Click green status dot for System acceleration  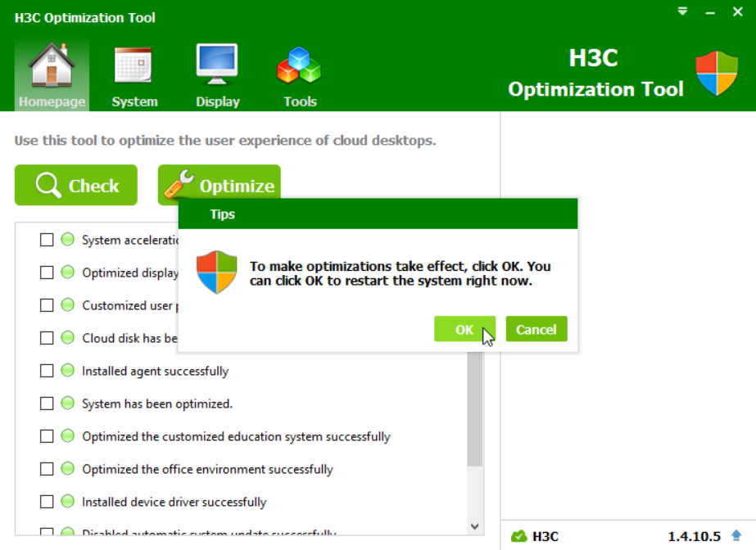pyautogui.click(x=67, y=239)
